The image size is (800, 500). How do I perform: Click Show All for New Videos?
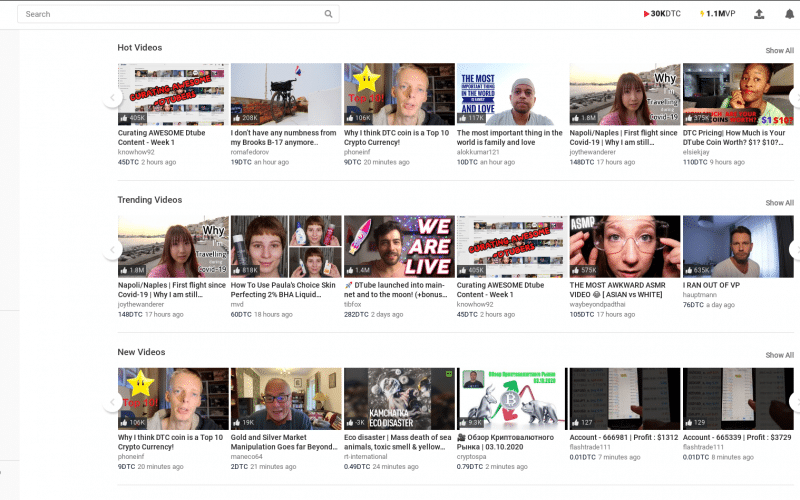point(779,355)
